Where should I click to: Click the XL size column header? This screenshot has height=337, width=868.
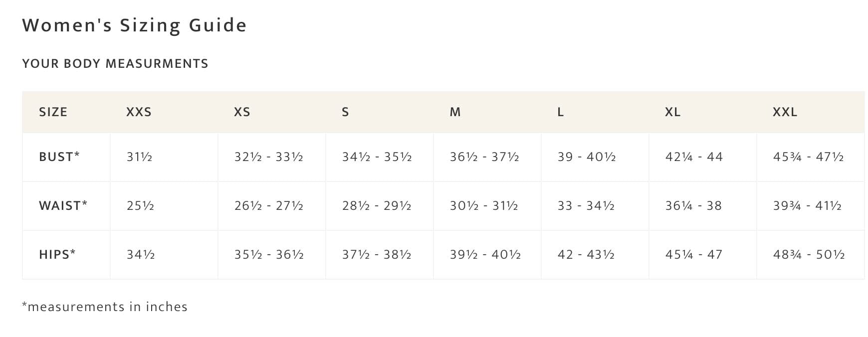coord(672,112)
